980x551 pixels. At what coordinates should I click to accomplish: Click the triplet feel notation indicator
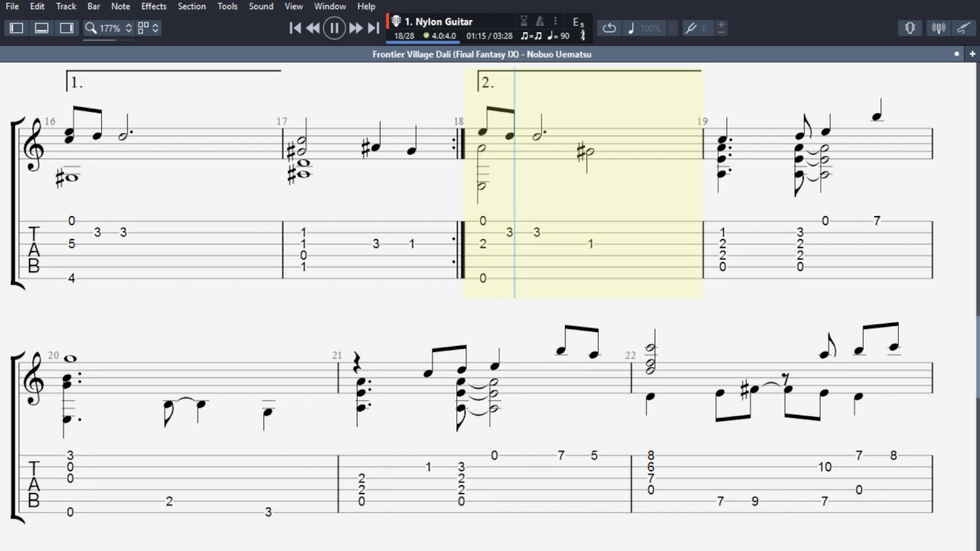pos(531,36)
